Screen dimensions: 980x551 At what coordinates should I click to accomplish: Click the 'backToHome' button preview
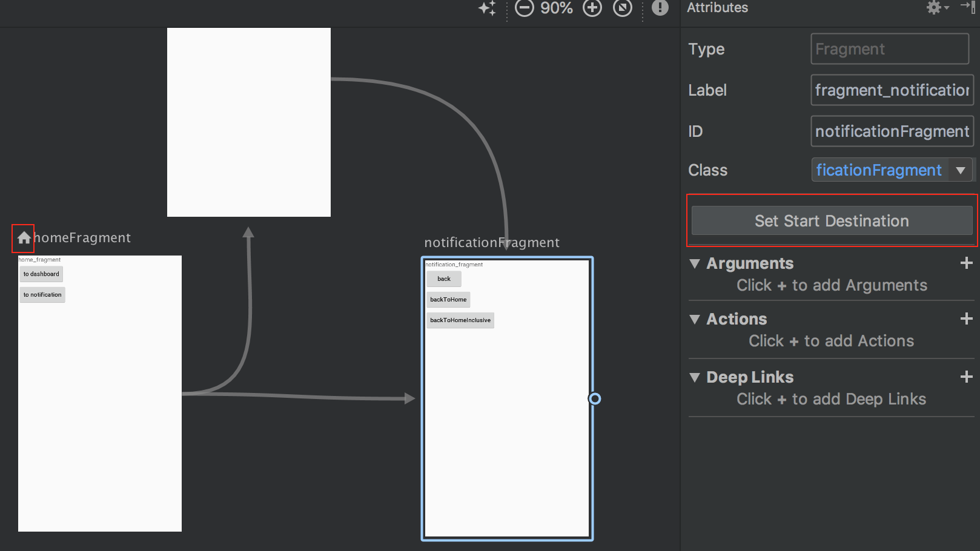coord(448,300)
